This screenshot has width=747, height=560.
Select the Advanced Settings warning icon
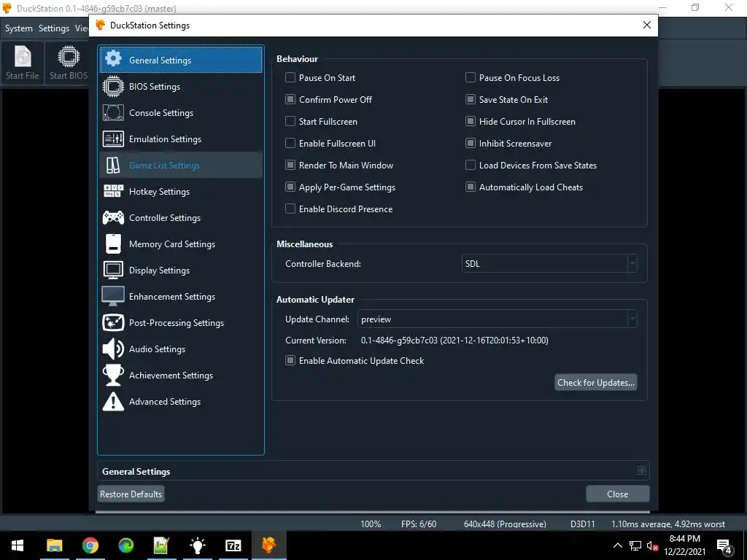(113, 402)
